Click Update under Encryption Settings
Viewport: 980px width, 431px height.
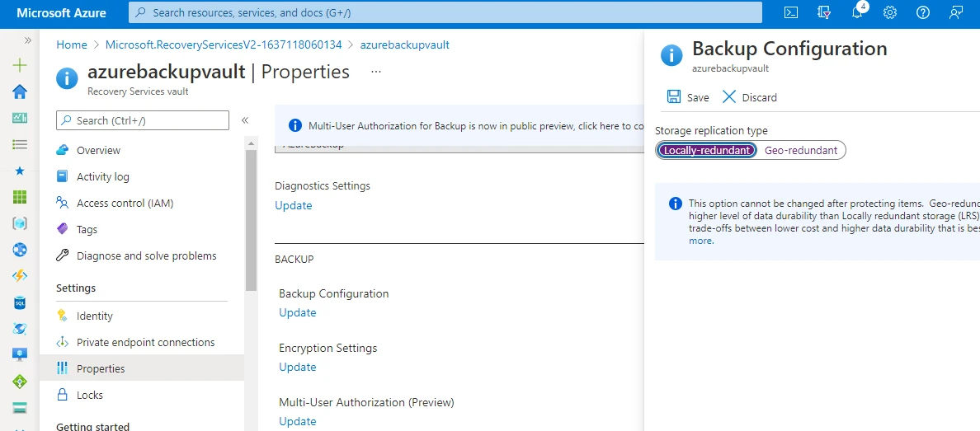(x=298, y=367)
